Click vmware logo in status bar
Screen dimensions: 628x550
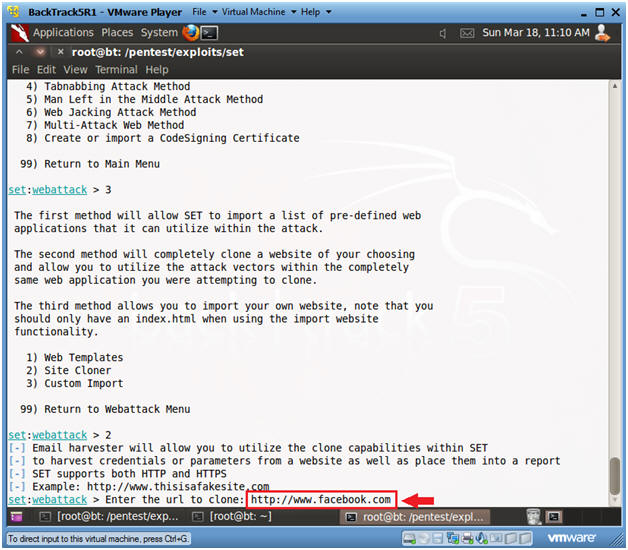click(571, 538)
